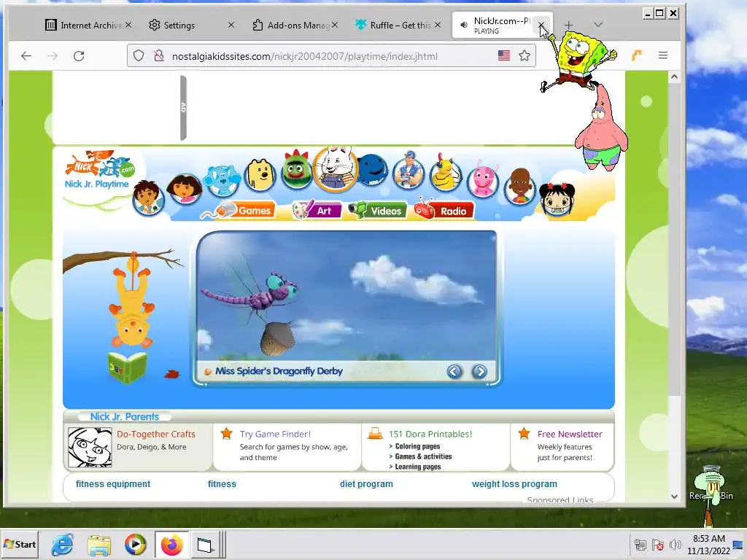Open the Windows Start menu
Screen dimensions: 747x560
[20, 544]
